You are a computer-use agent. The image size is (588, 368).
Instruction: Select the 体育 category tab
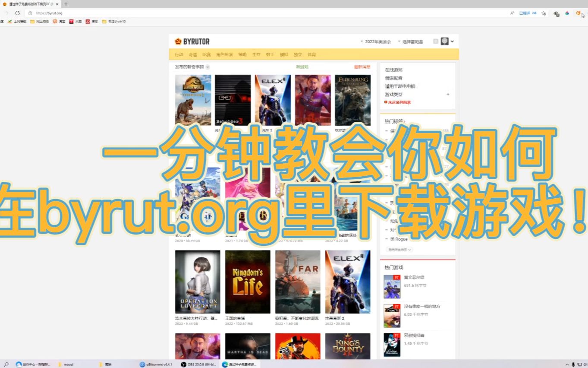(x=311, y=55)
